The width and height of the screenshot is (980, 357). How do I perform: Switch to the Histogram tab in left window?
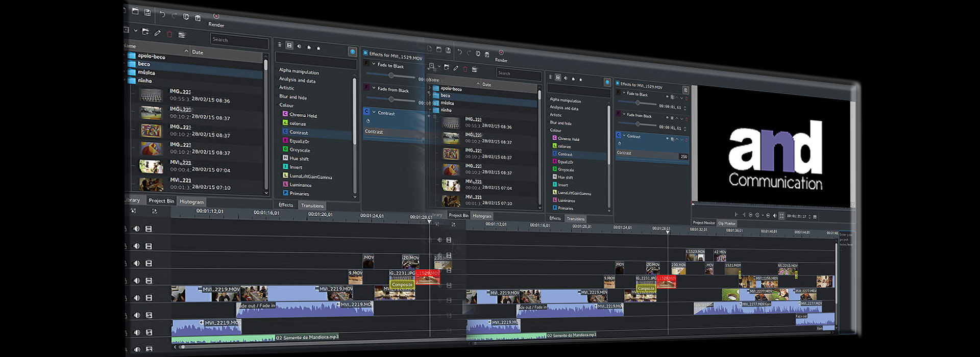pyautogui.click(x=191, y=201)
